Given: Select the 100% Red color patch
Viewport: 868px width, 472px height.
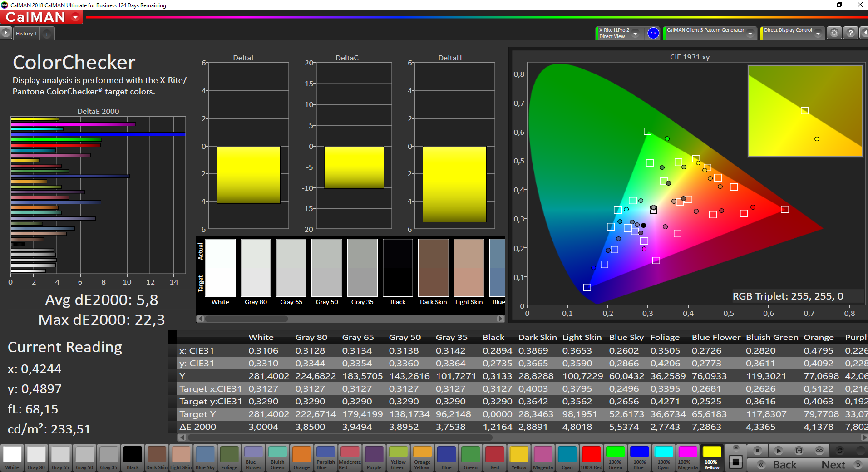Looking at the screenshot, I should (591, 457).
